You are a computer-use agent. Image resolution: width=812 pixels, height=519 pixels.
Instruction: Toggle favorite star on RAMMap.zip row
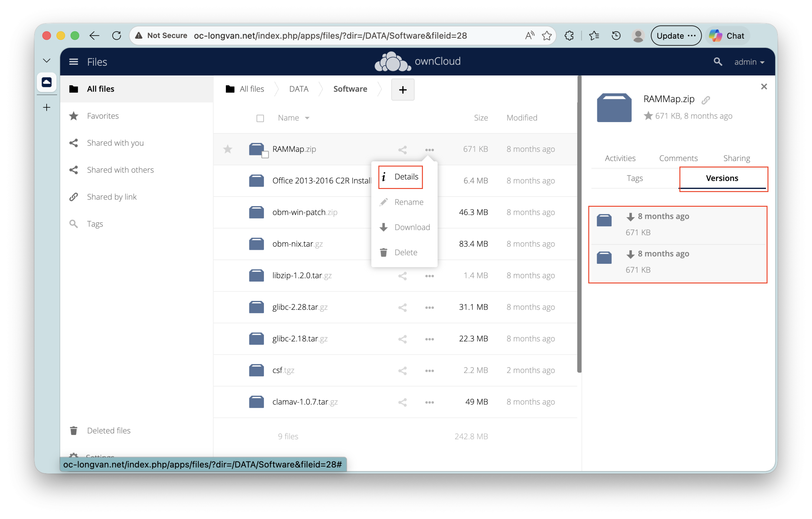228,149
